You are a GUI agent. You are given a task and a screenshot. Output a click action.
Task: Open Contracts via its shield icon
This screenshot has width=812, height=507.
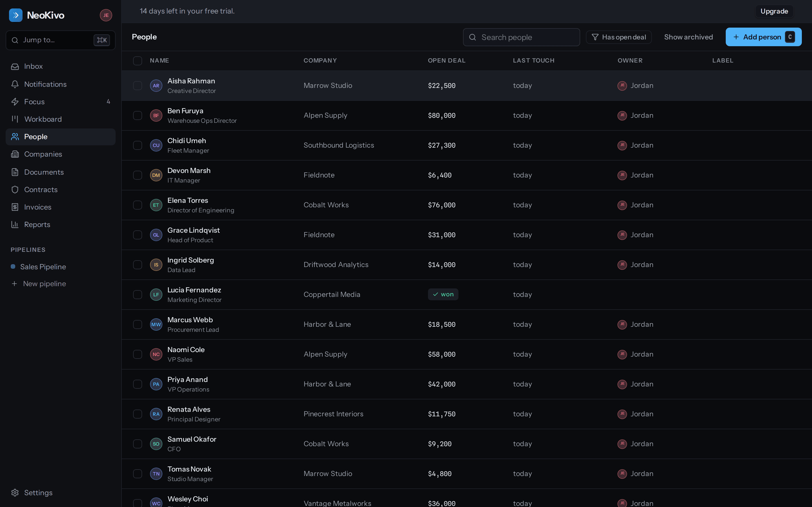point(15,190)
